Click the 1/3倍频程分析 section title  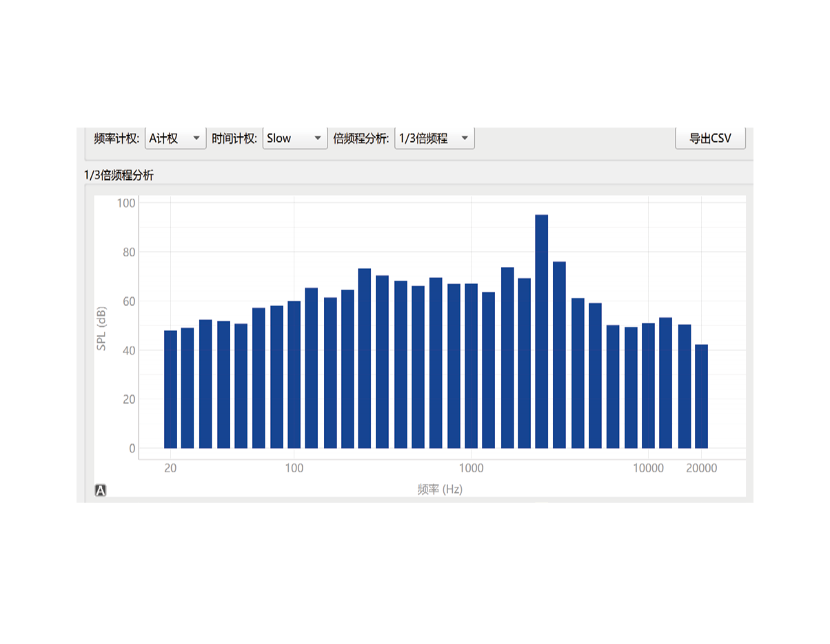119,175
